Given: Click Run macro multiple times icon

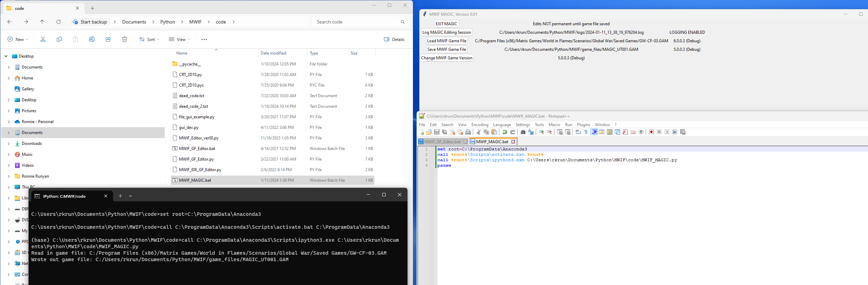Looking at the screenshot, I should [x=675, y=132].
